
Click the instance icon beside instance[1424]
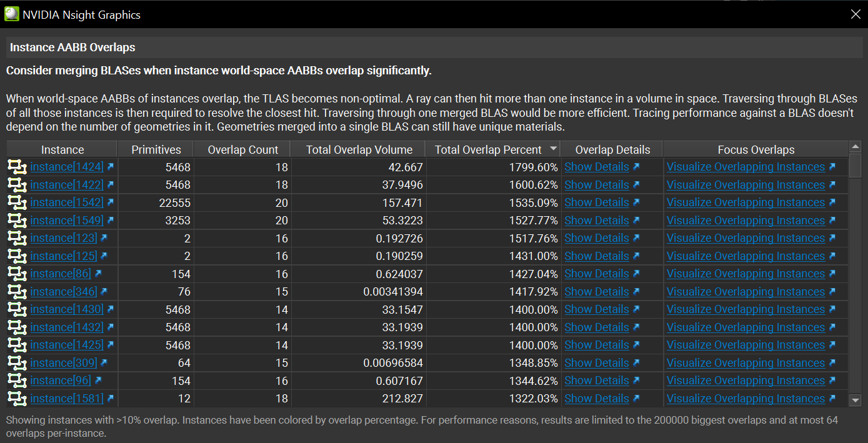point(16,167)
